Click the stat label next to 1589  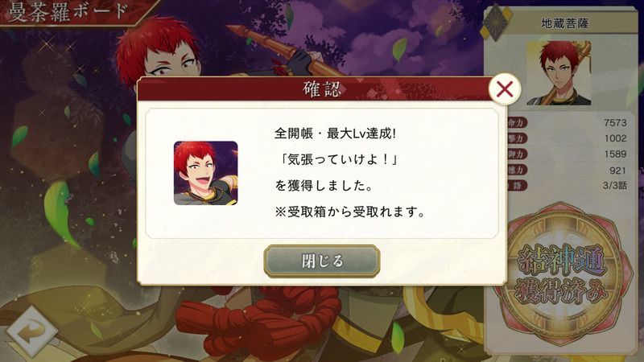(x=516, y=154)
